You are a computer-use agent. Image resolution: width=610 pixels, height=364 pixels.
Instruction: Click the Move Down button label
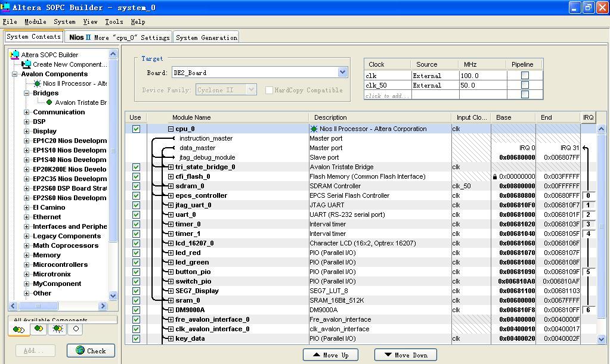click(x=411, y=355)
